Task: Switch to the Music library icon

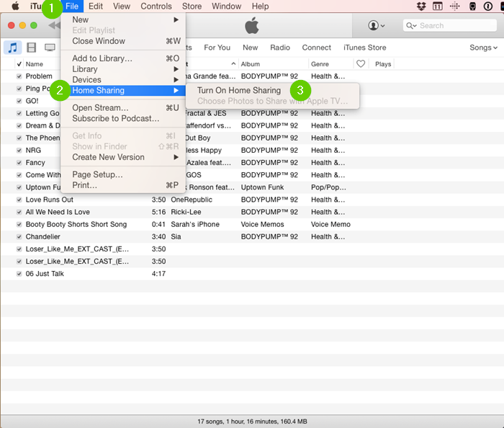Action: coord(12,48)
